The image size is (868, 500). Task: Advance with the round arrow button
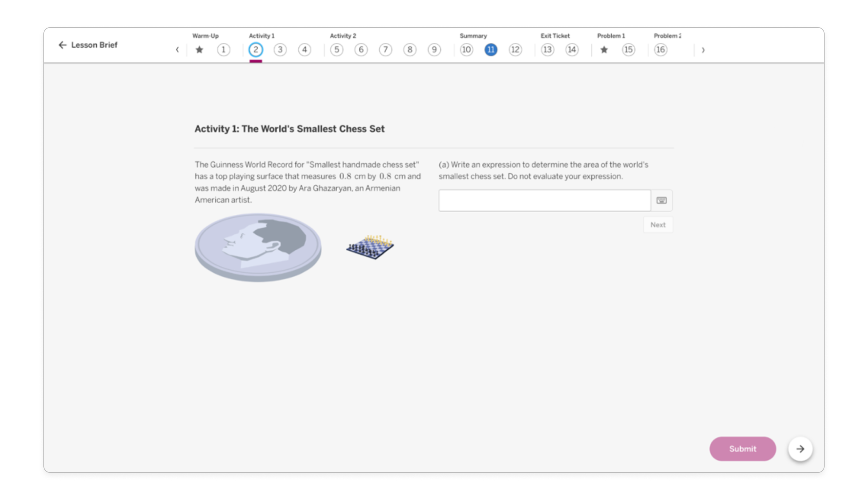[x=800, y=449]
